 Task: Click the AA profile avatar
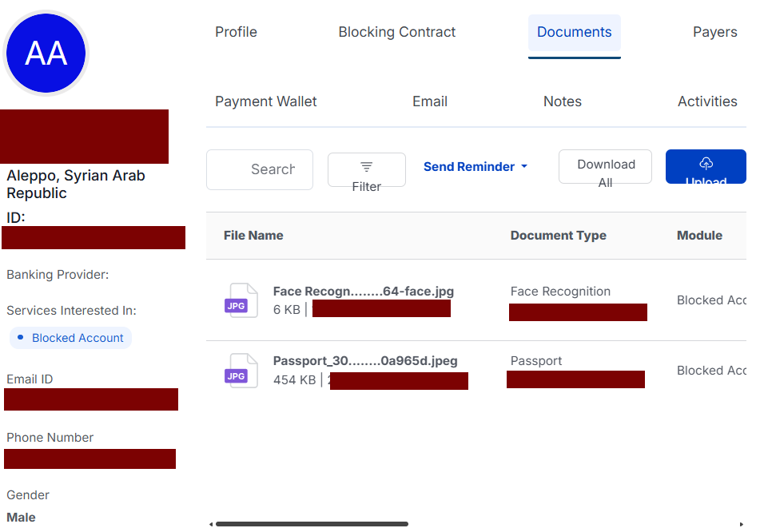pyautogui.click(x=46, y=53)
